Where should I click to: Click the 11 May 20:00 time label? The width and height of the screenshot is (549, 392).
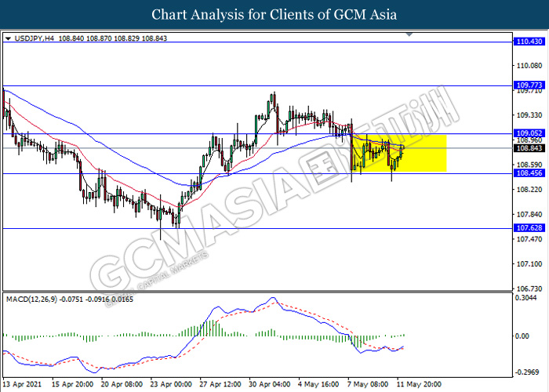coord(420,384)
